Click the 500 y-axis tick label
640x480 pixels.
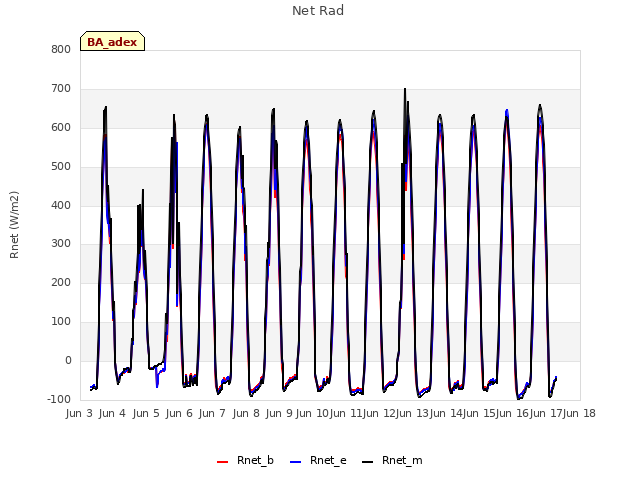tap(61, 167)
